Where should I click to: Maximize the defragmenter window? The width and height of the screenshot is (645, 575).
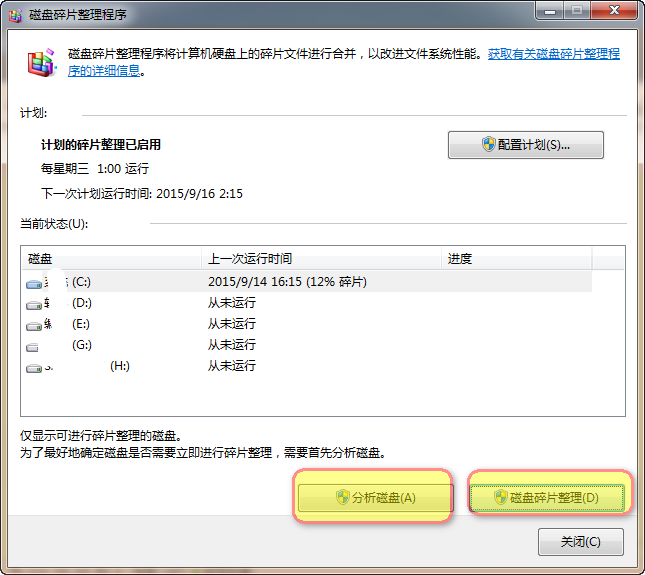click(577, 12)
